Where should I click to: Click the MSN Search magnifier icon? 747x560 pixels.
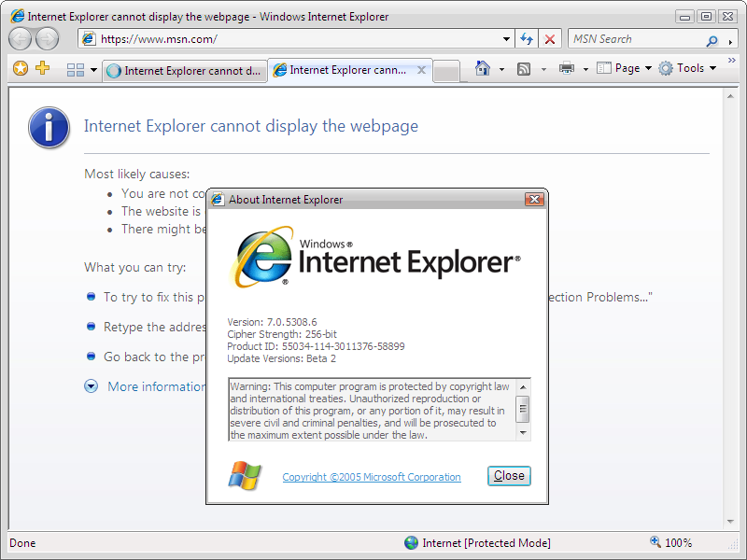pyautogui.click(x=712, y=41)
